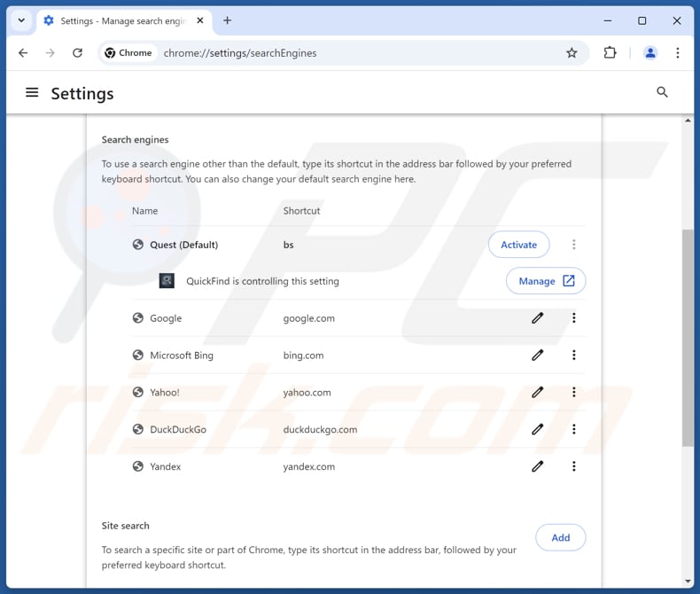This screenshot has height=594, width=700.
Task: Click the bing.com shortcut text
Action: (x=304, y=356)
